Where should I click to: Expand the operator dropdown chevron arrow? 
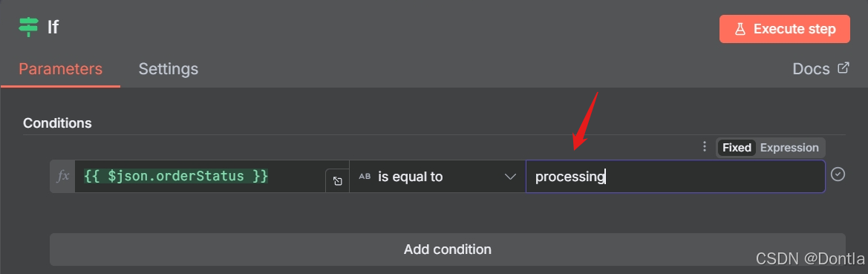click(510, 177)
